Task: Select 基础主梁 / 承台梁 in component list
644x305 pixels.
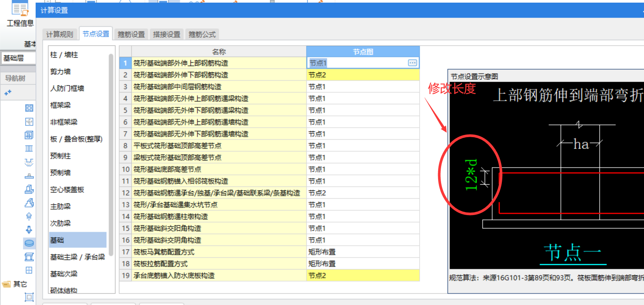Action: point(77,257)
